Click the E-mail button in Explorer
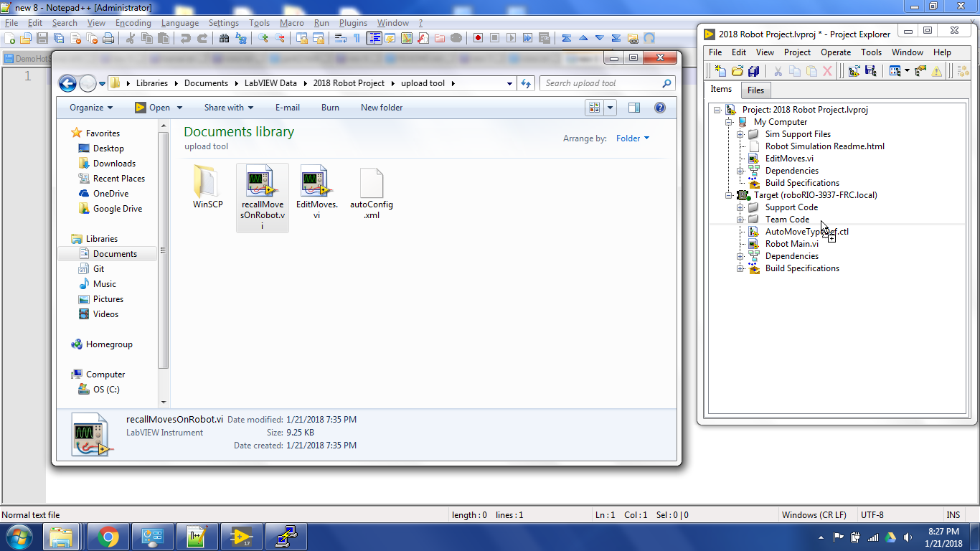The height and width of the screenshot is (551, 980). pyautogui.click(x=288, y=108)
